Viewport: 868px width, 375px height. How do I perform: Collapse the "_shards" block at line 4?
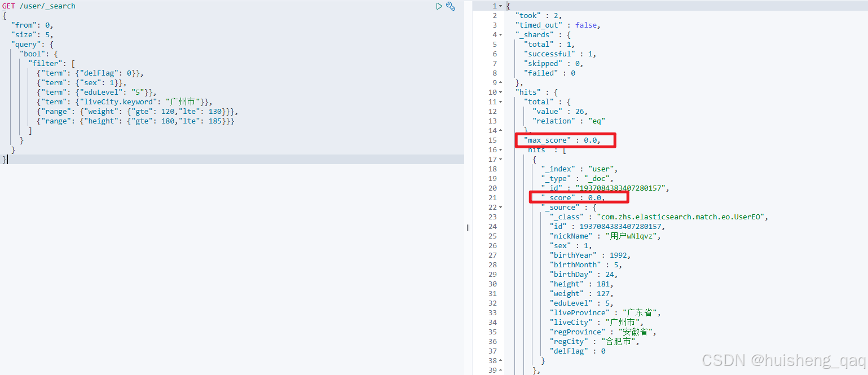pos(500,35)
